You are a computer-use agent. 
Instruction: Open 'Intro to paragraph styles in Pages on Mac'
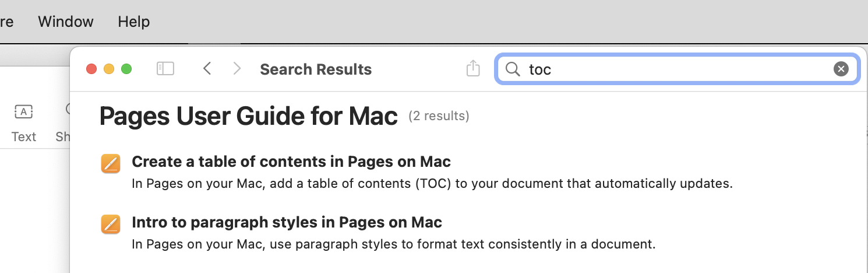click(287, 222)
